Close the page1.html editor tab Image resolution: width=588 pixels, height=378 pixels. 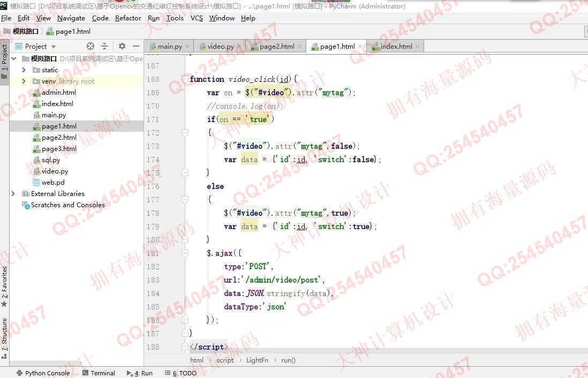click(360, 47)
